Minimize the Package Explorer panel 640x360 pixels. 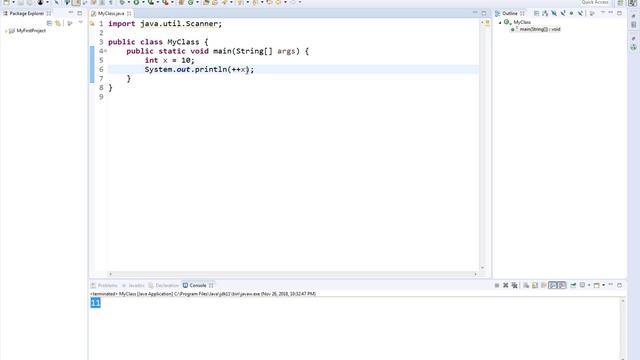tap(71, 13)
